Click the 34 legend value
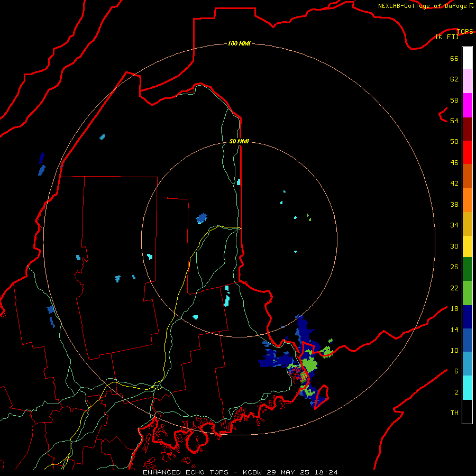 click(454, 225)
